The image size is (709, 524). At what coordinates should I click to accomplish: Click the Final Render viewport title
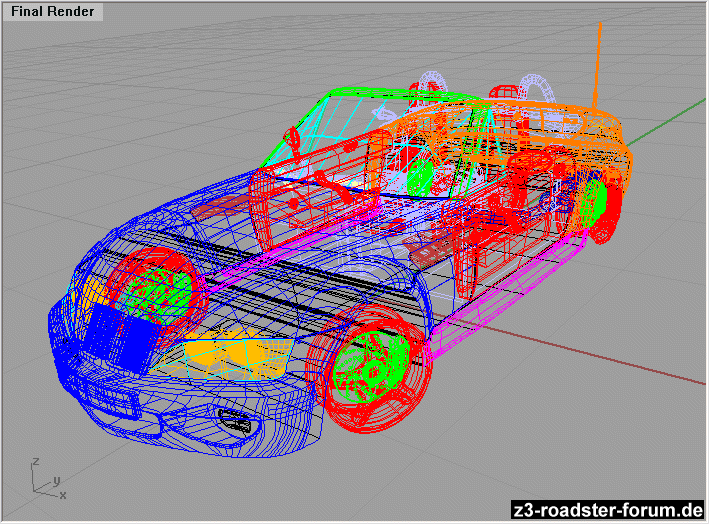coord(53,12)
